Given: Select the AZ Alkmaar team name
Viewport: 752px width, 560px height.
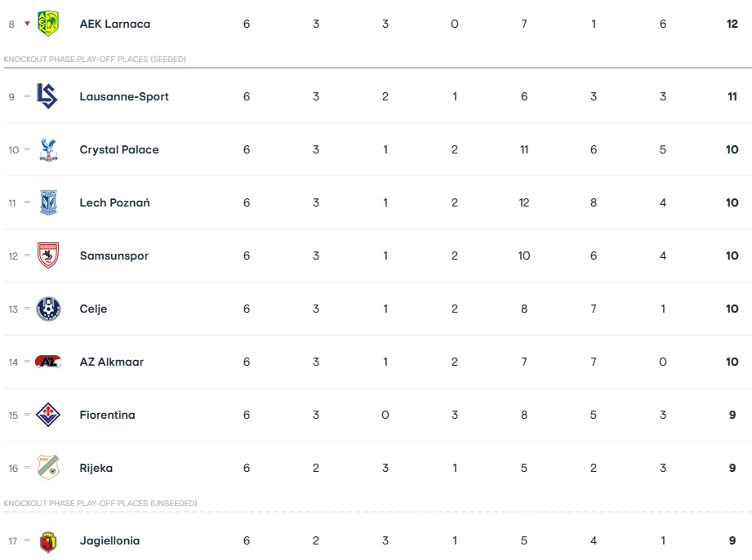Looking at the screenshot, I should point(112,362).
